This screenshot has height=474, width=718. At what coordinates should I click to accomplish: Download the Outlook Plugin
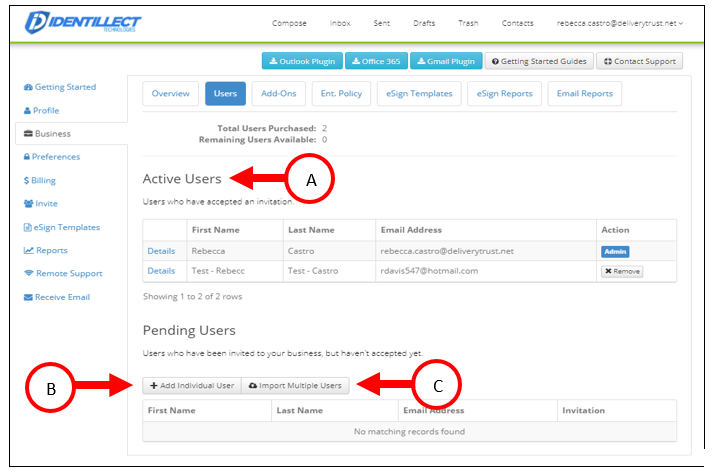click(x=301, y=61)
